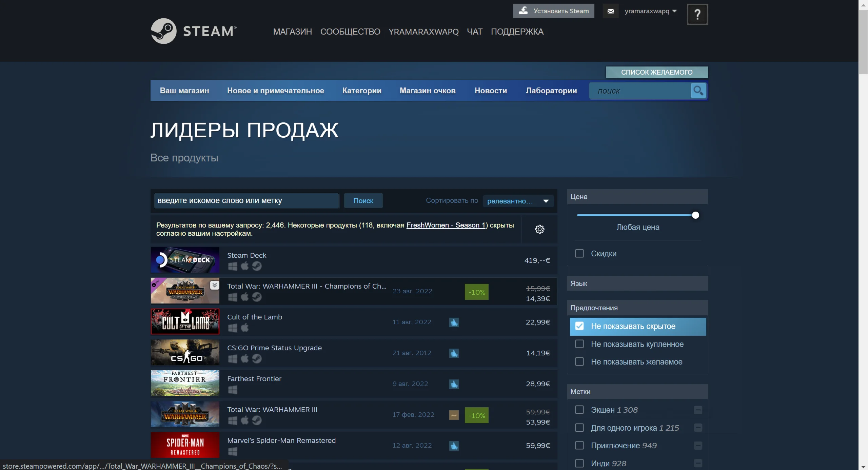Click the store поиск input field
This screenshot has height=470, width=868.
tap(640, 91)
